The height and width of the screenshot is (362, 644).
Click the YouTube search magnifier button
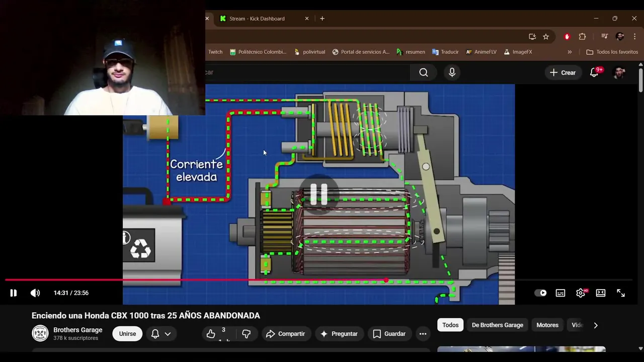pos(424,72)
